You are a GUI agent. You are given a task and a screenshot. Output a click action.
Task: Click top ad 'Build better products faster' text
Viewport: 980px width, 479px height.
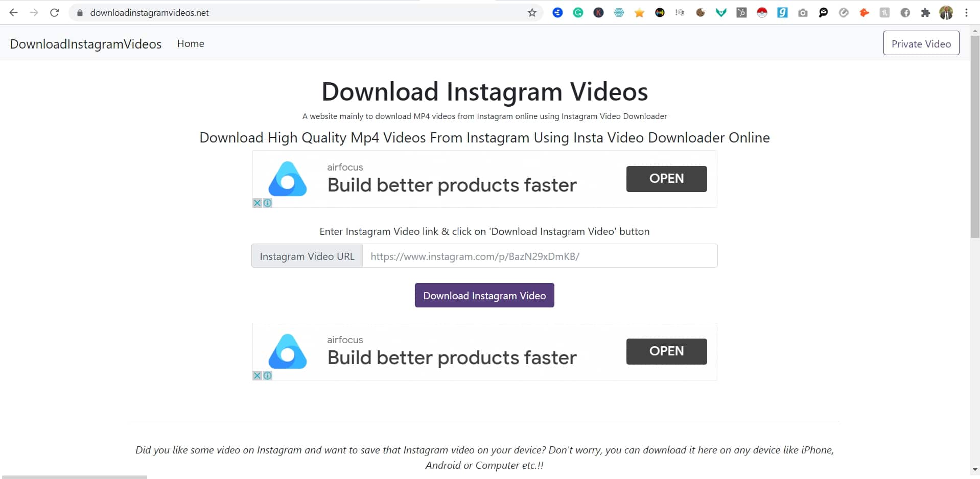[452, 185]
